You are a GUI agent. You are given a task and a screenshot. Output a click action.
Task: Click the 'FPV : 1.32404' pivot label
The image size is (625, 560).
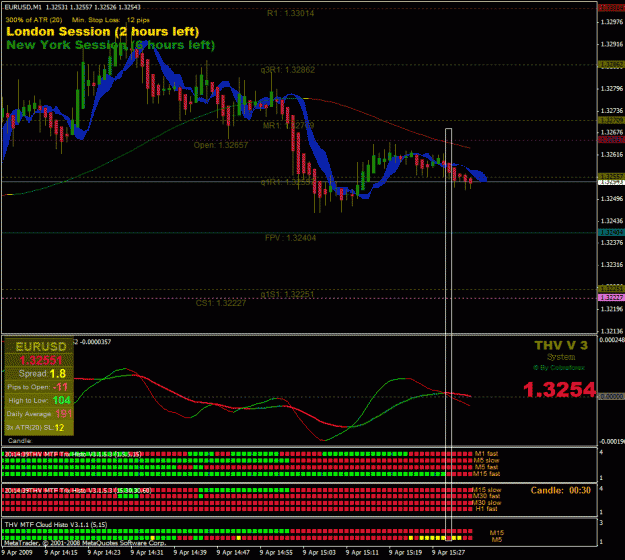290,238
